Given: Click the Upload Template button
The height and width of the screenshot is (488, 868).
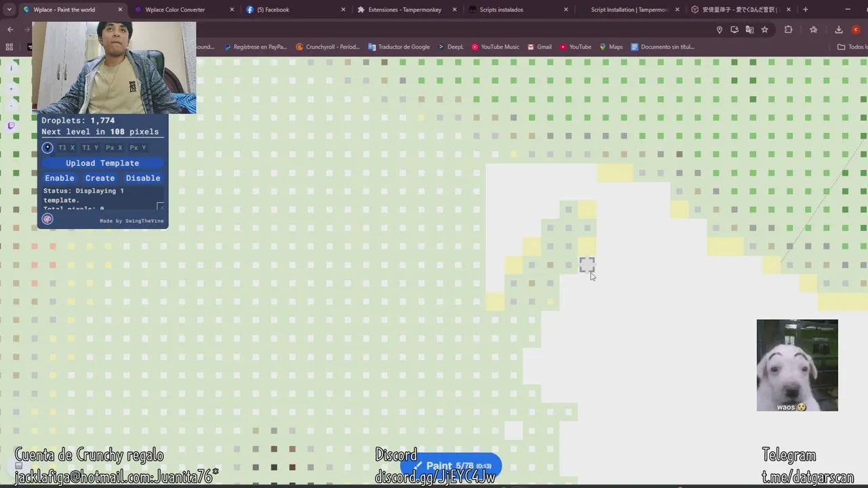Looking at the screenshot, I should (102, 163).
